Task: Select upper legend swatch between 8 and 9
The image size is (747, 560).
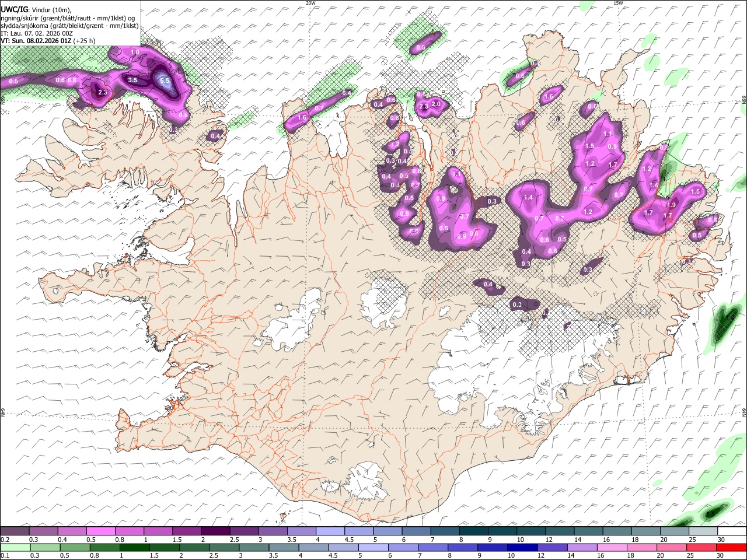Action: [473, 531]
